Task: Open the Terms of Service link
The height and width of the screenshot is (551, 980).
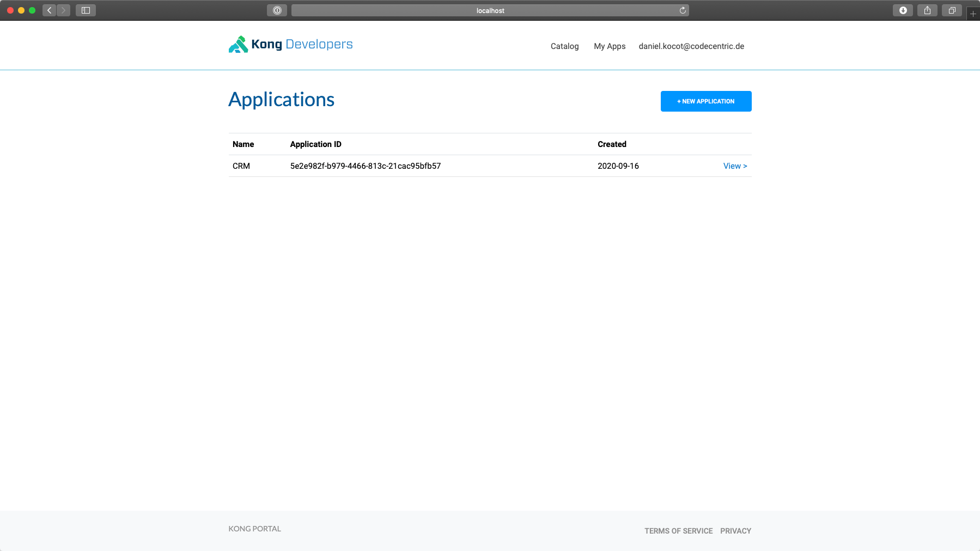Action: pos(678,531)
